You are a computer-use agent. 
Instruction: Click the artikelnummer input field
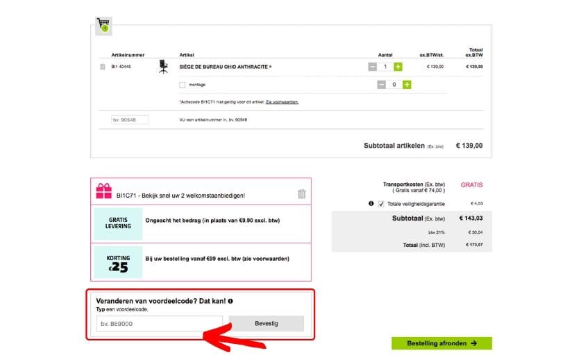pos(130,120)
